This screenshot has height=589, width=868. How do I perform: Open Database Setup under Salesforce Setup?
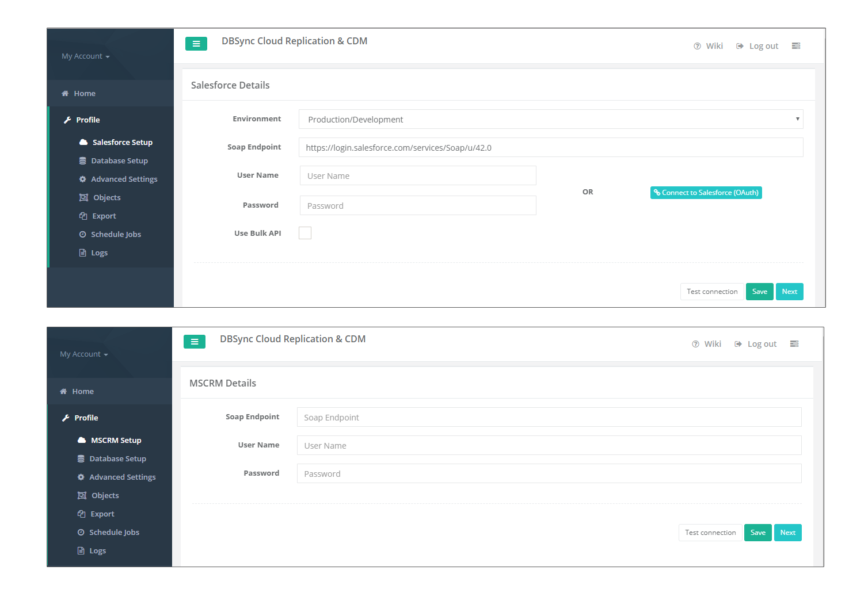click(x=119, y=161)
